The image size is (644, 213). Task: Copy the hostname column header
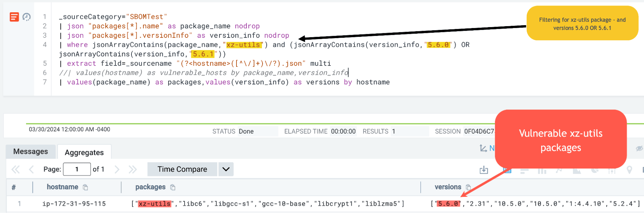point(85,187)
